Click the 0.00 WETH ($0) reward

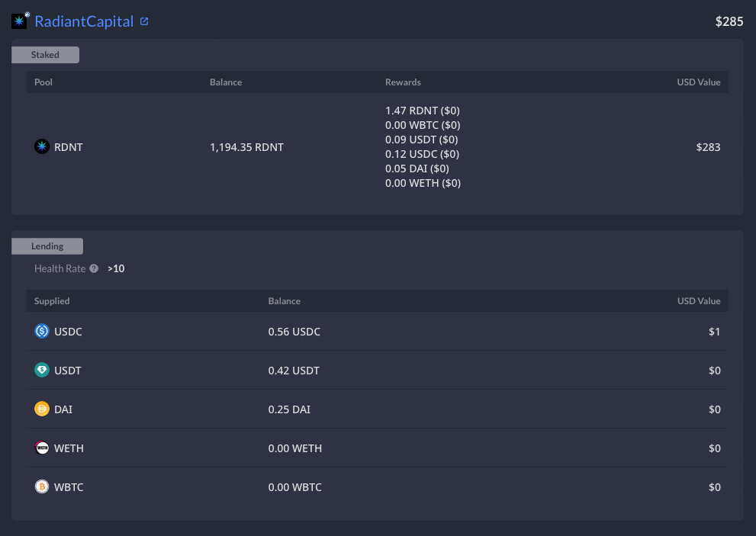(x=423, y=183)
